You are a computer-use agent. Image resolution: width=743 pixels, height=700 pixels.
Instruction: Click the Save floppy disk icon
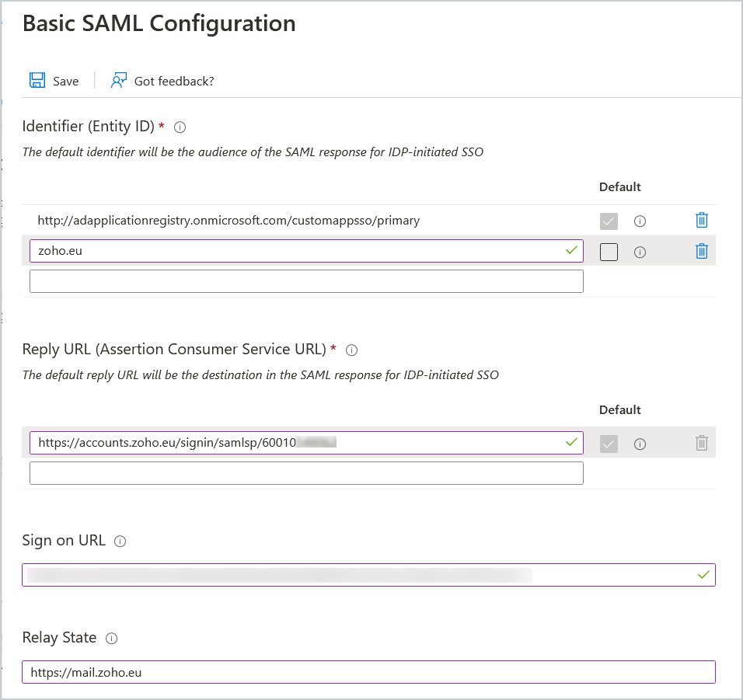[x=37, y=81]
